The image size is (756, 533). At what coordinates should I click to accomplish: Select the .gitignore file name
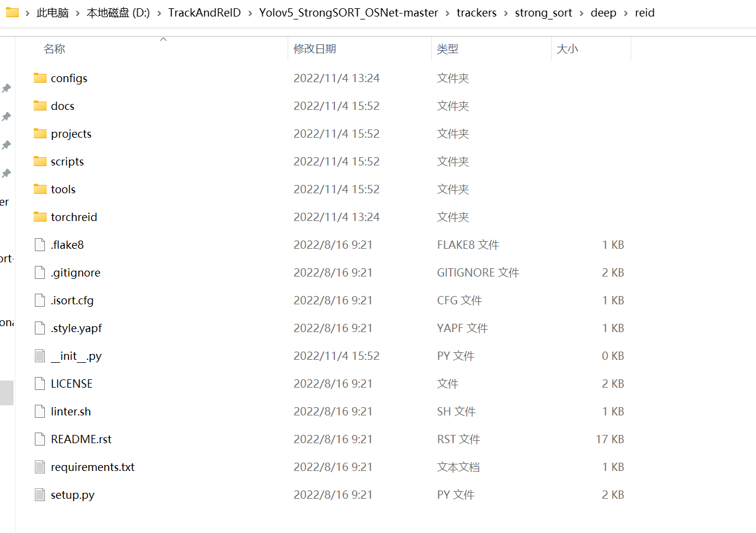click(x=76, y=272)
